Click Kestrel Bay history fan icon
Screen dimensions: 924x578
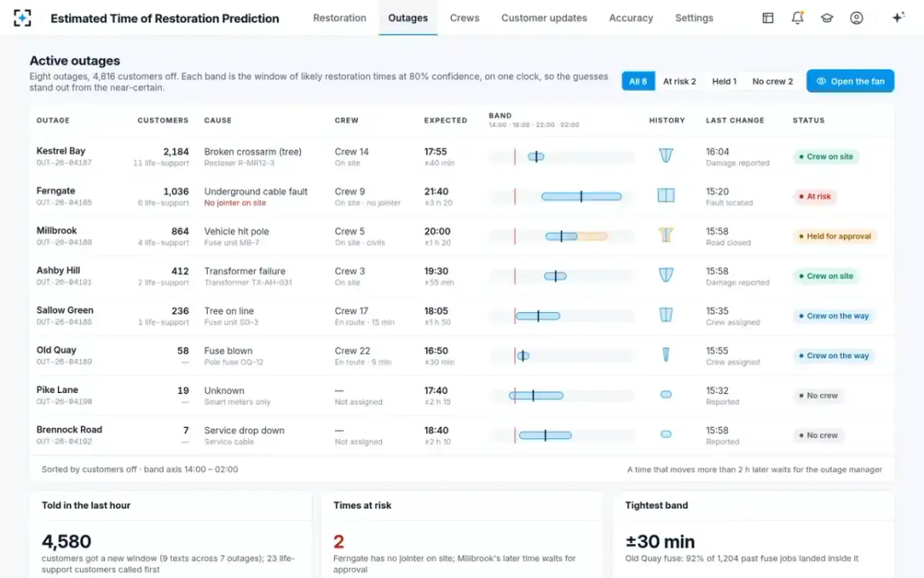[666, 156]
